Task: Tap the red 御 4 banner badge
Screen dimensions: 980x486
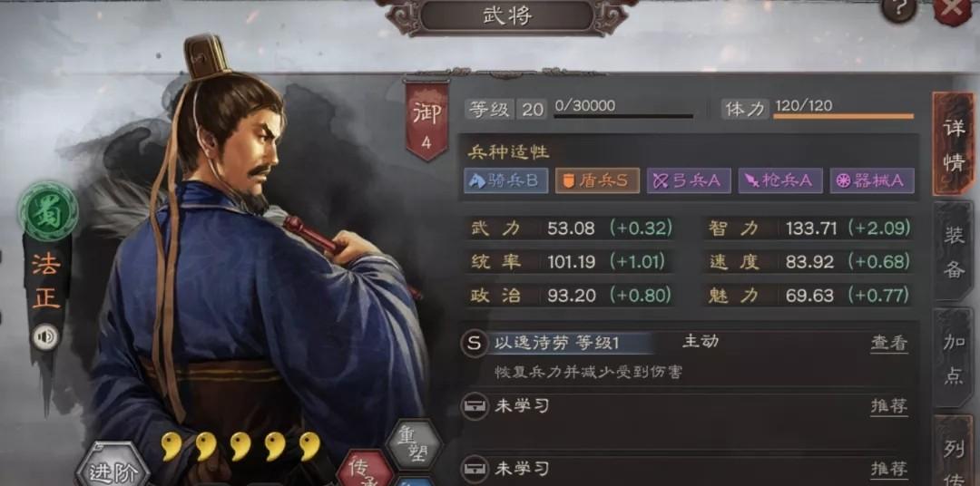Action: click(x=426, y=120)
